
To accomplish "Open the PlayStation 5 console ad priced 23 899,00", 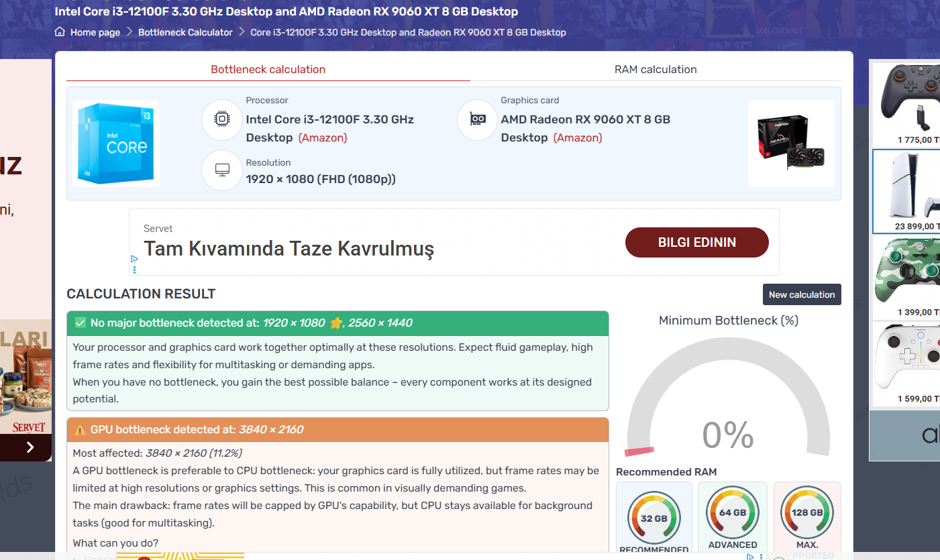I will pyautogui.click(x=906, y=191).
